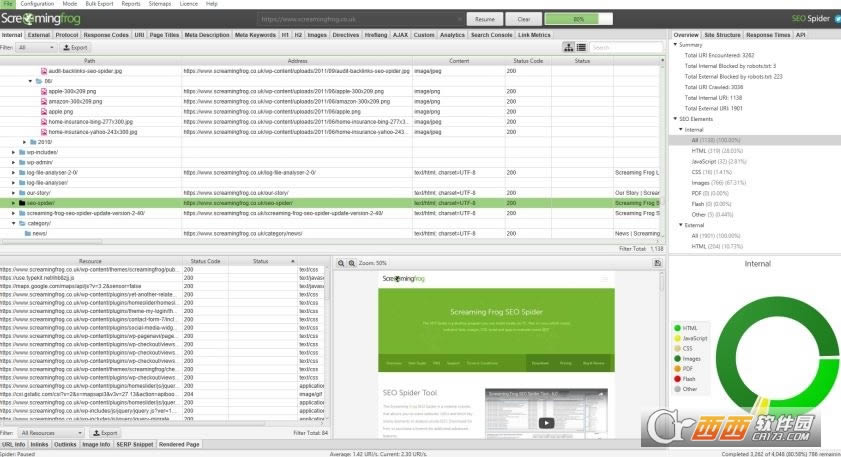Screen dimensions: 841x457
Task: Zoom out rendered page preview
Action: pos(341,263)
